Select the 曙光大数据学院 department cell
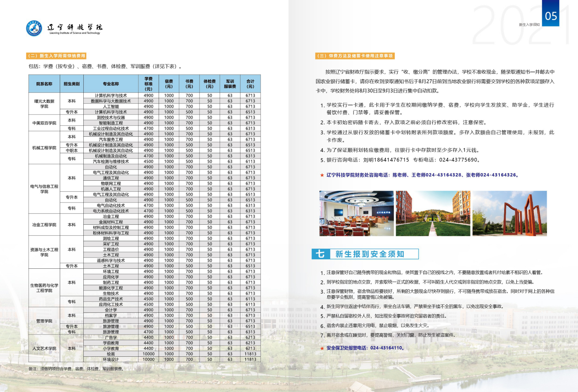 pos(44,104)
